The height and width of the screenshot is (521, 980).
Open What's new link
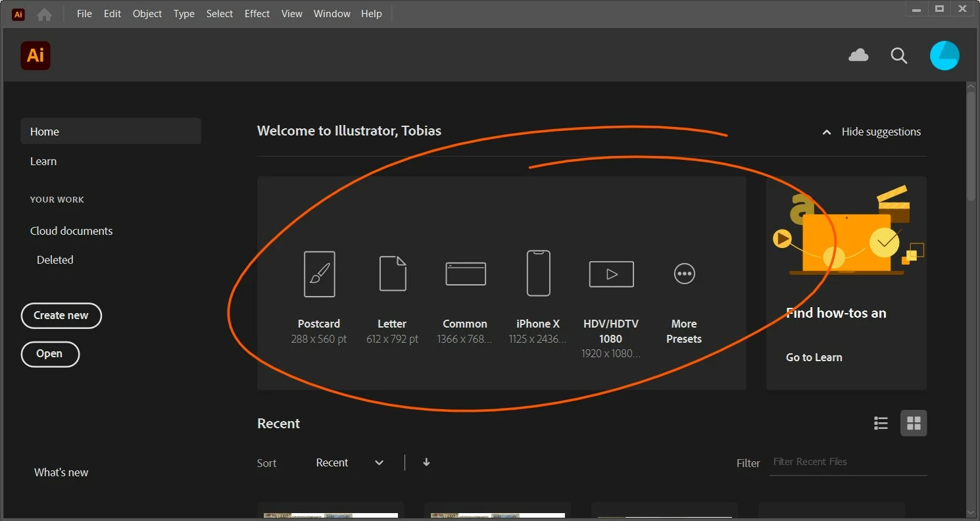(61, 472)
